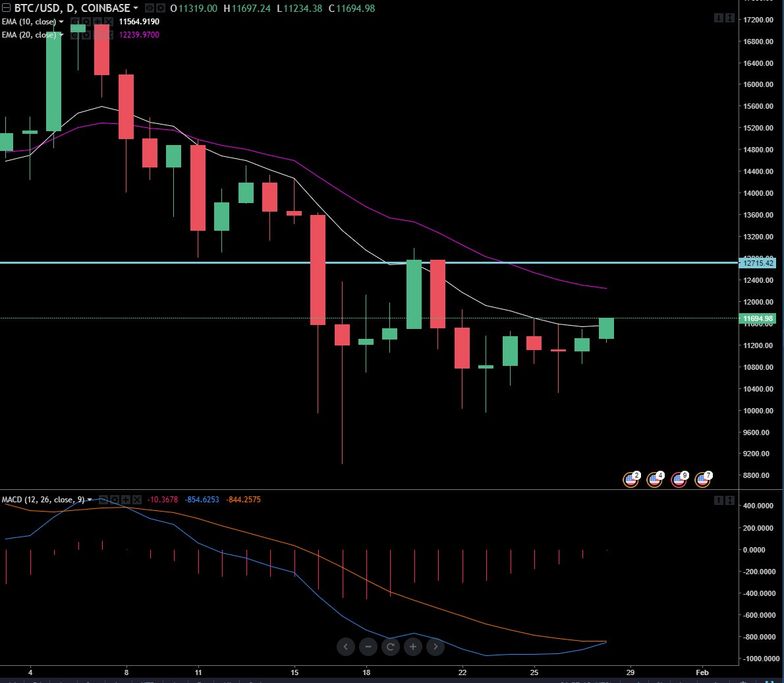Remove the MACD indicator using its X icon

tap(136, 500)
